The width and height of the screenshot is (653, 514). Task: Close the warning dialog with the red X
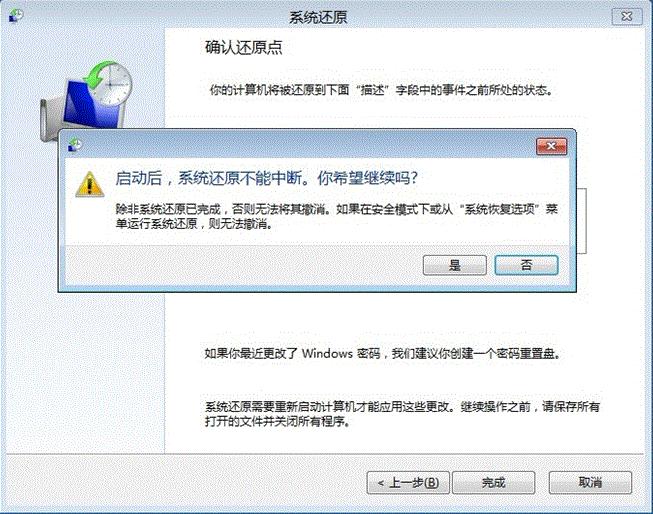point(551,146)
